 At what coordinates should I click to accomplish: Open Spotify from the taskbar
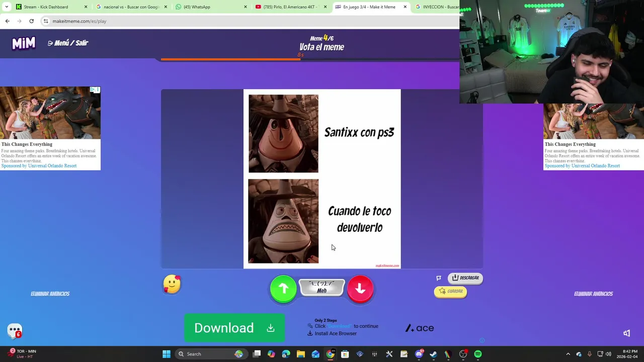477,354
